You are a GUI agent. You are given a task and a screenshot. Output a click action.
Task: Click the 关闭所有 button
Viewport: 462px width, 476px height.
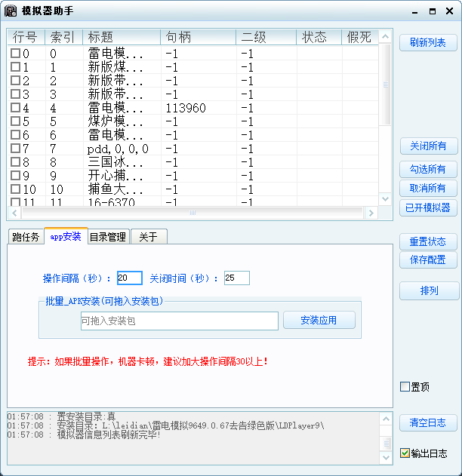pyautogui.click(x=427, y=146)
